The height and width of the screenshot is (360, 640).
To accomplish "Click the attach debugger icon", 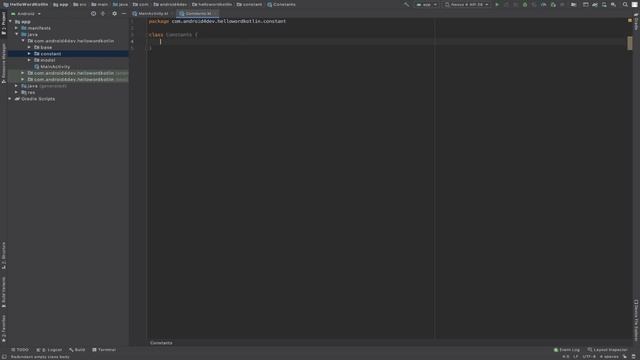I will (553, 4).
